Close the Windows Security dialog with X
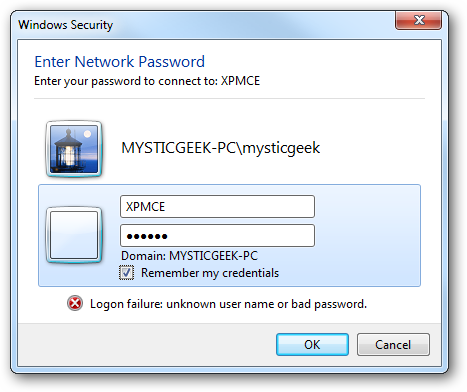This screenshot has height=392, width=467. coord(419,20)
